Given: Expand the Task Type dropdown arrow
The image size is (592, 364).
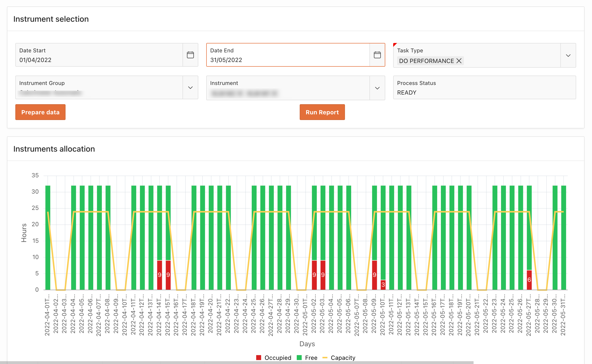Looking at the screenshot, I should pyautogui.click(x=568, y=55).
